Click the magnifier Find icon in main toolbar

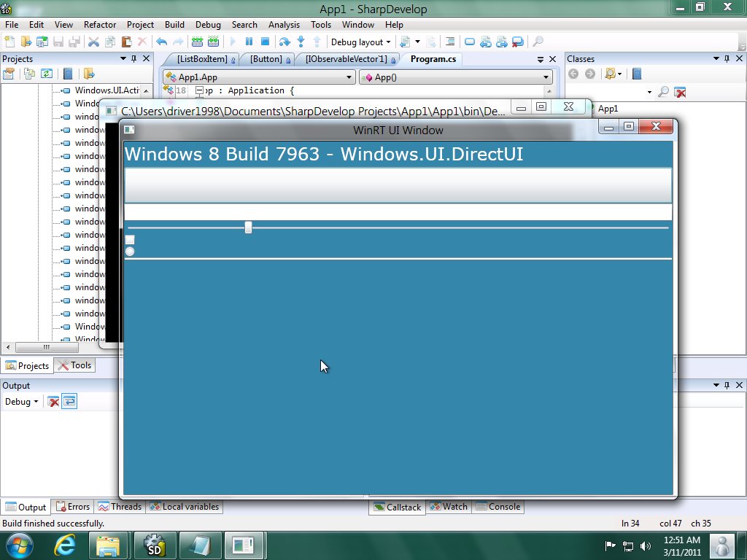pyautogui.click(x=538, y=42)
